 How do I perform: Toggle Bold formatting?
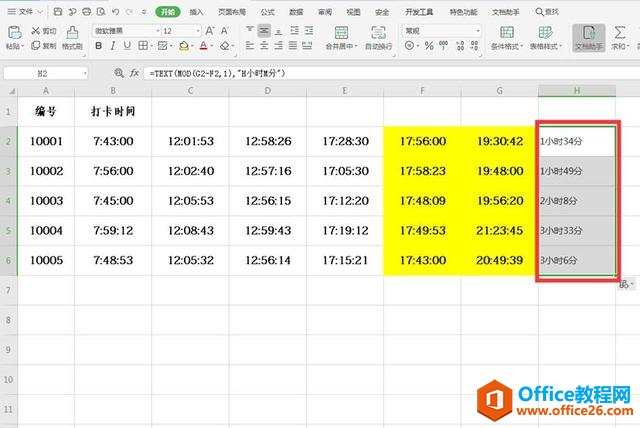point(98,46)
